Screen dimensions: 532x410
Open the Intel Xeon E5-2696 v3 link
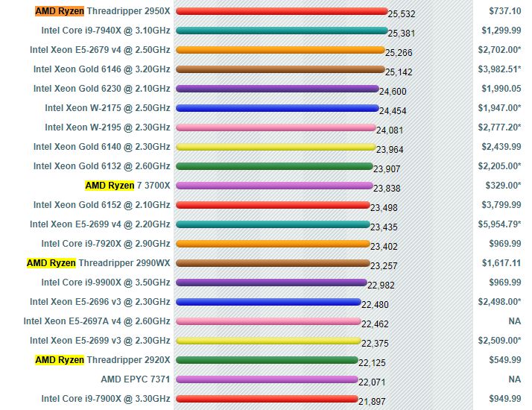(100, 302)
